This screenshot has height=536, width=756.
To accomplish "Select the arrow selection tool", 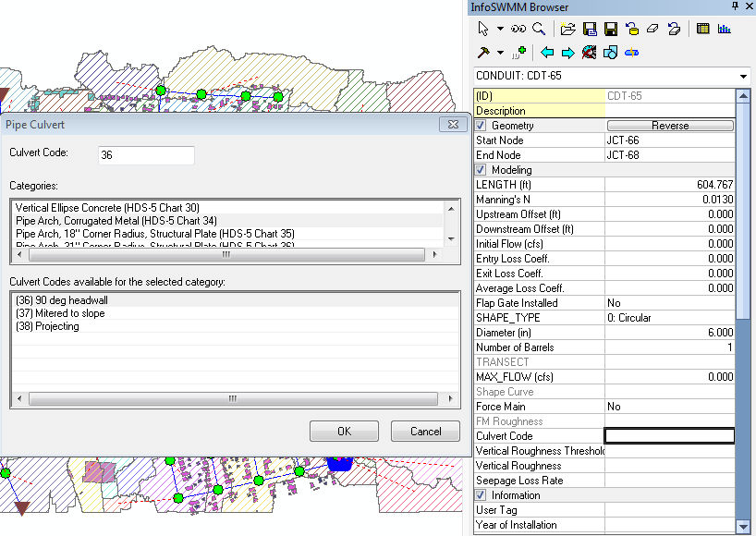I will 482,28.
